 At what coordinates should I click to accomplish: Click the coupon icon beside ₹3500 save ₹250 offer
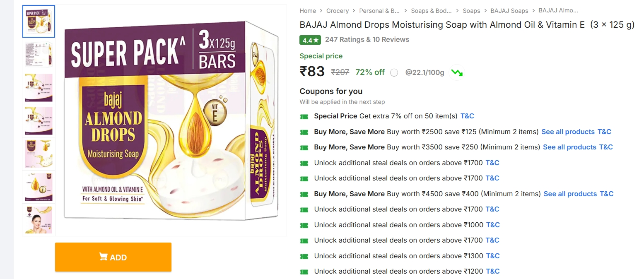(304, 147)
